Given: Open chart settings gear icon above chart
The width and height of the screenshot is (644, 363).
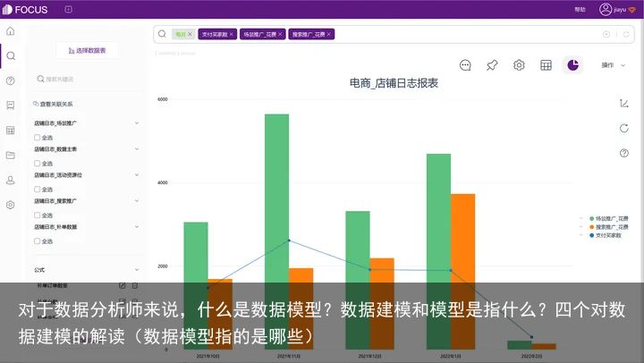Looking at the screenshot, I should [x=519, y=65].
